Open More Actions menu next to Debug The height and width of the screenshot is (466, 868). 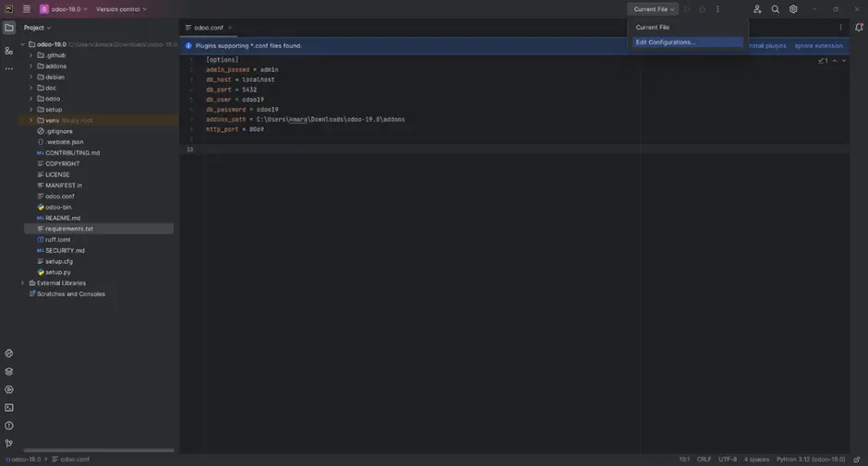[x=718, y=9]
